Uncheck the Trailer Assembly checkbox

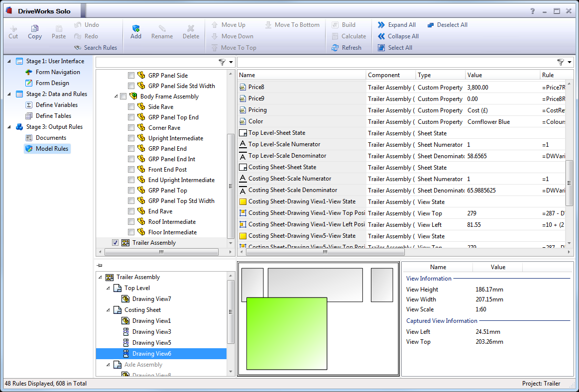click(115, 242)
